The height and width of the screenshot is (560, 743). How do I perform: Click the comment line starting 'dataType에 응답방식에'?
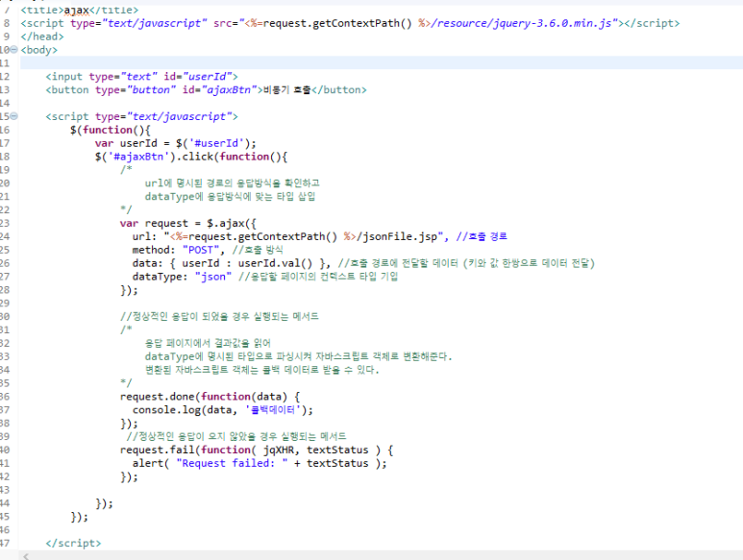[230, 197]
